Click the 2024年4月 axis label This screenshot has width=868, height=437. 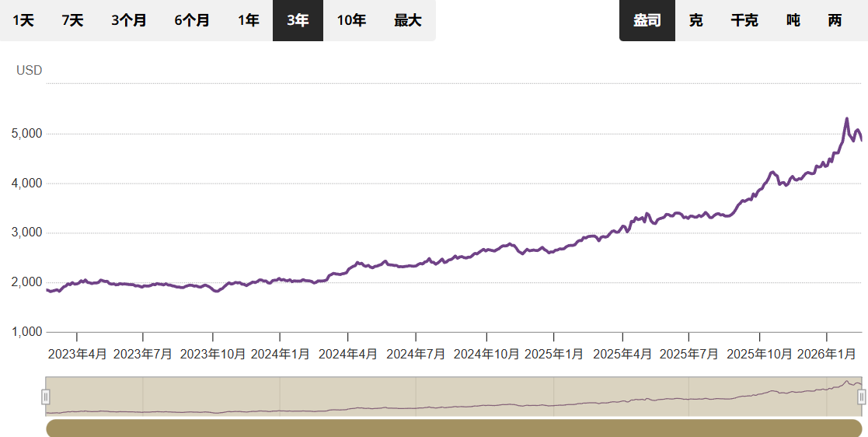point(347,354)
